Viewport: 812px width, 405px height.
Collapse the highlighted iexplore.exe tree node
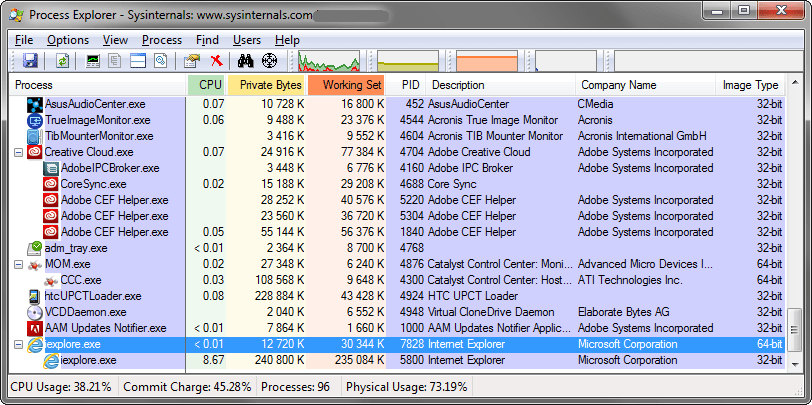pos(18,344)
